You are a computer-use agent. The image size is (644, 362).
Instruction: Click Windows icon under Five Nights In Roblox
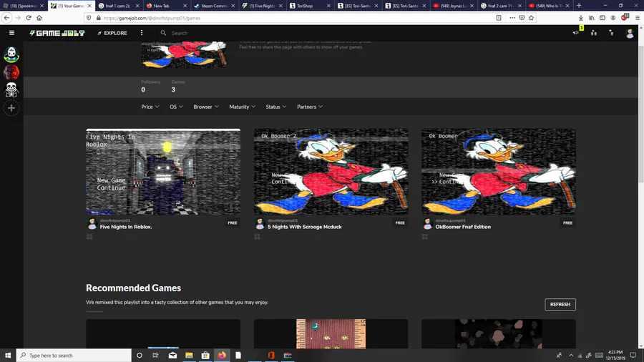[x=89, y=237]
